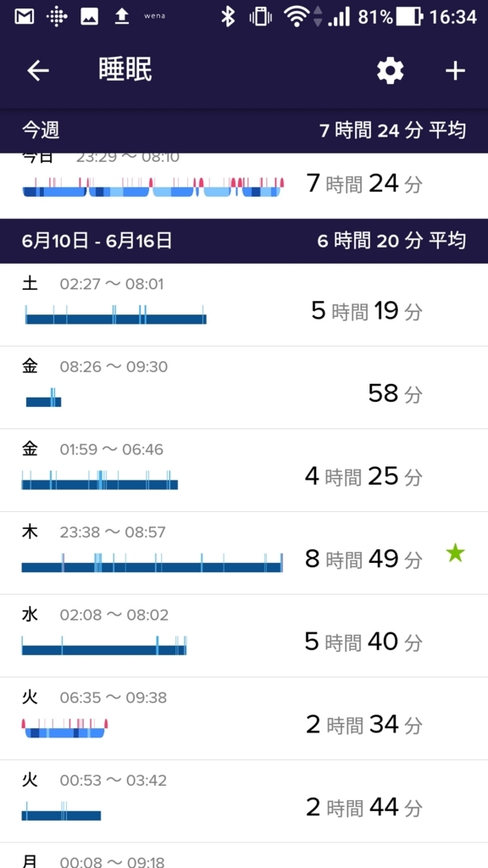The width and height of the screenshot is (488, 868).
Task: Select the 今週 weekly summary header
Action: [x=244, y=130]
